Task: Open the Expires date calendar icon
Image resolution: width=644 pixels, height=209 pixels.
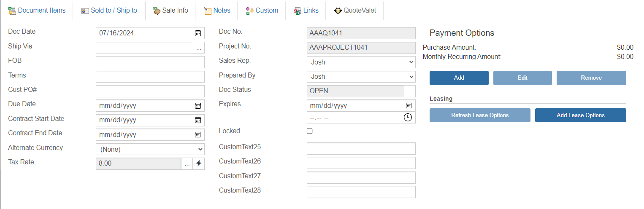Action: pos(409,105)
